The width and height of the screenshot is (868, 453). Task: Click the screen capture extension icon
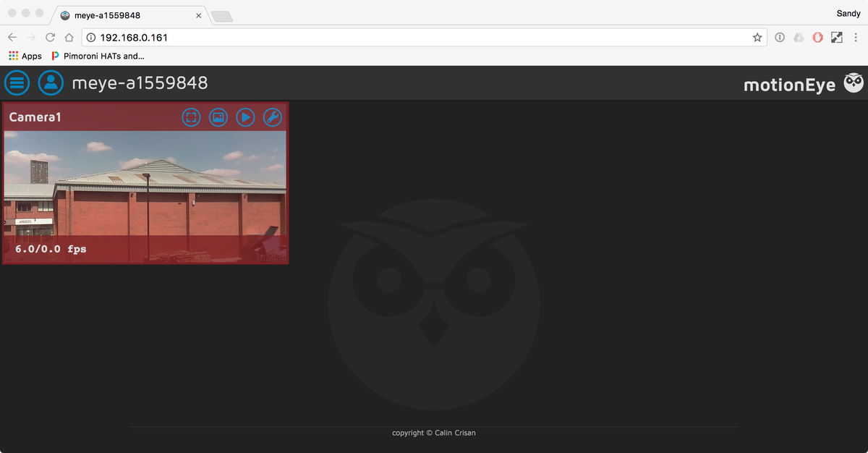837,37
